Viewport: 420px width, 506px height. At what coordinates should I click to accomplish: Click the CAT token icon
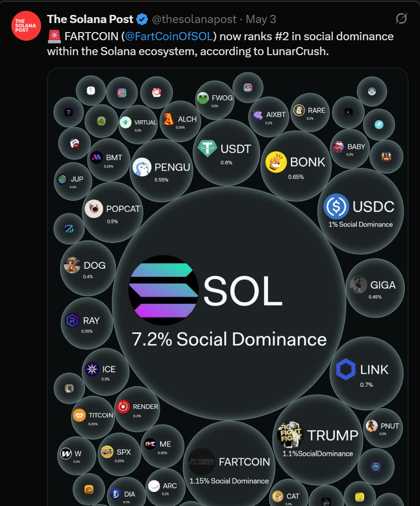coord(278,496)
